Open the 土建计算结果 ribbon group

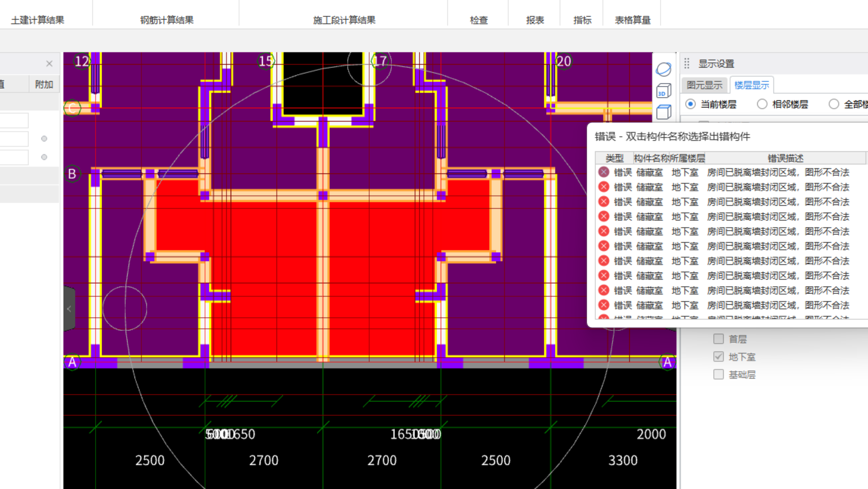point(37,20)
